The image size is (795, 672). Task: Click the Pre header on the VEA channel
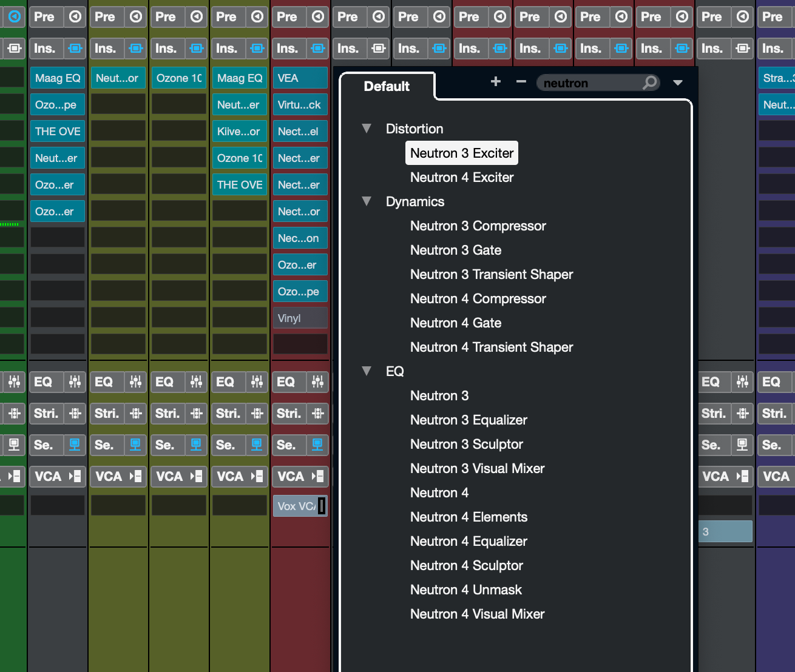coord(288,16)
